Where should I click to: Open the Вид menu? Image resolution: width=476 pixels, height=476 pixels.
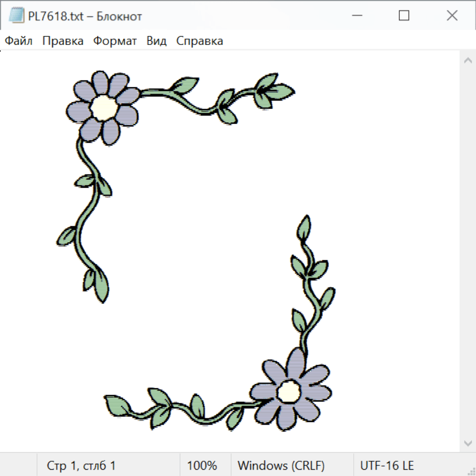pos(157,41)
